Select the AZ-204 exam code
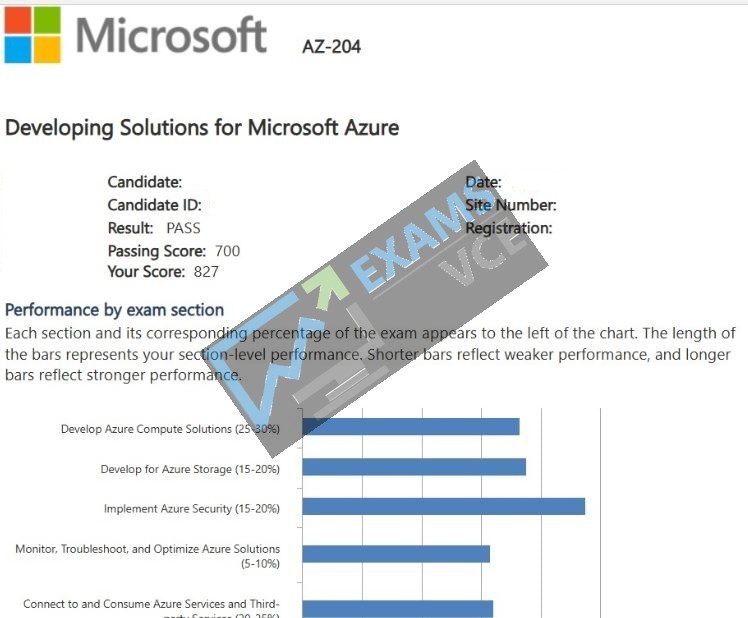This screenshot has height=618, width=748. [x=332, y=47]
